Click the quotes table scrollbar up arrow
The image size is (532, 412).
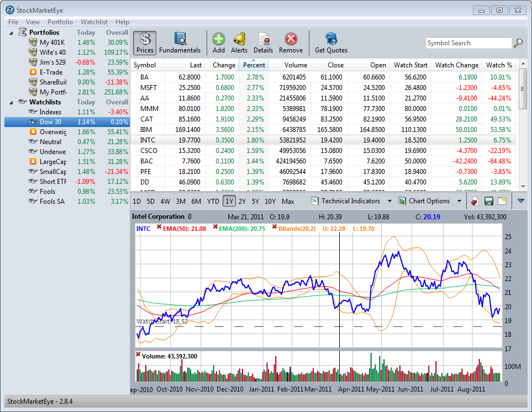[x=523, y=64]
